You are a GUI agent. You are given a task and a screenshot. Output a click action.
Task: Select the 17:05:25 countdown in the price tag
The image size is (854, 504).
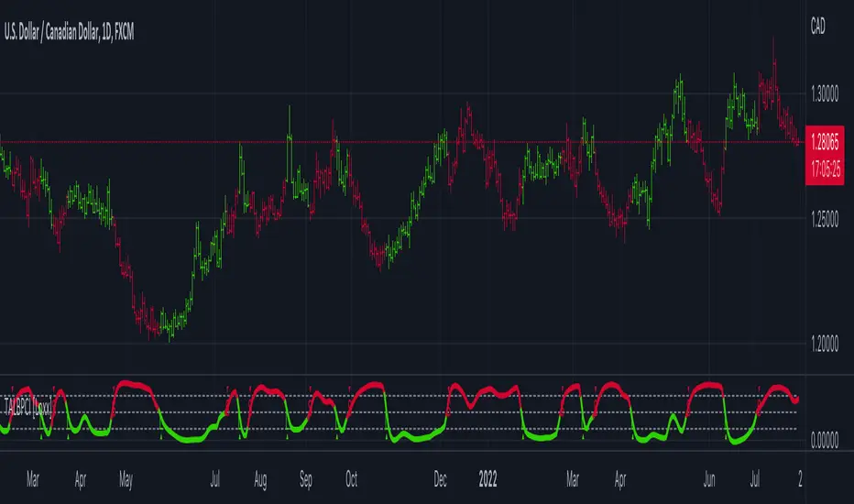(x=825, y=170)
